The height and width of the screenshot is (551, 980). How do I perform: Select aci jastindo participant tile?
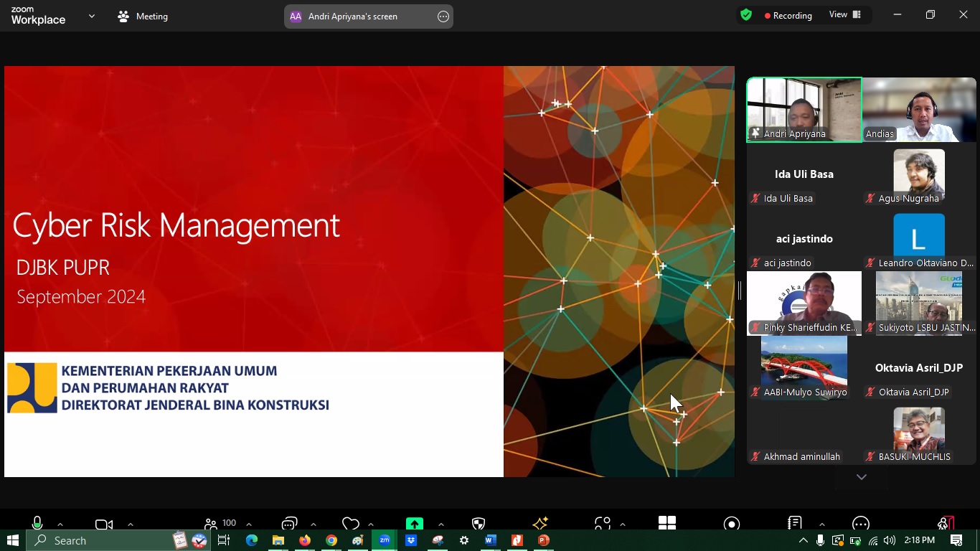(804, 239)
